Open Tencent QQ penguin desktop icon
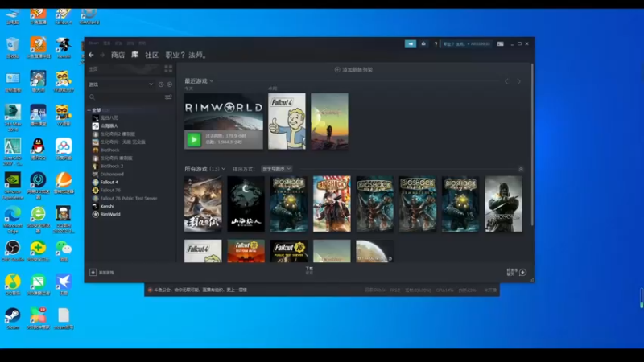This screenshot has width=644, height=362. [x=38, y=150]
